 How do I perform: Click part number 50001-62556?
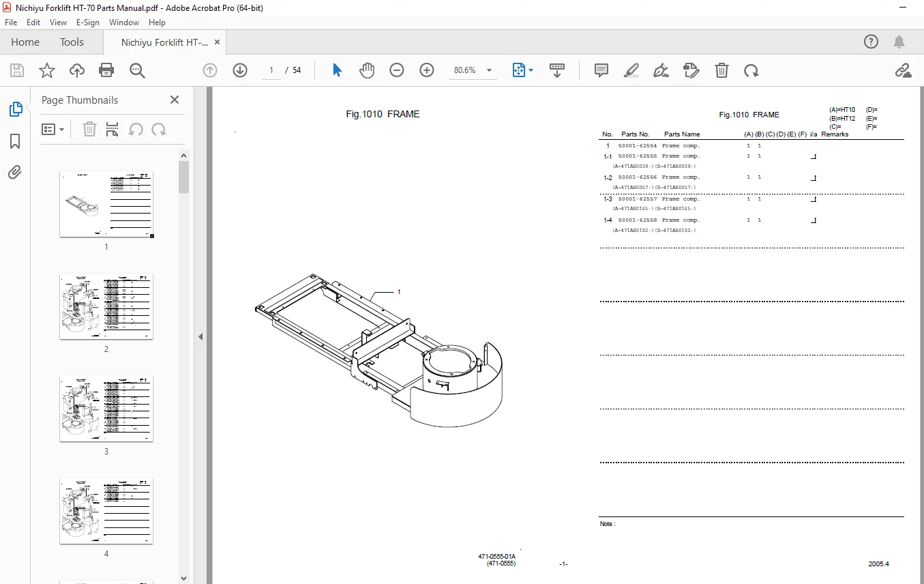[638, 177]
